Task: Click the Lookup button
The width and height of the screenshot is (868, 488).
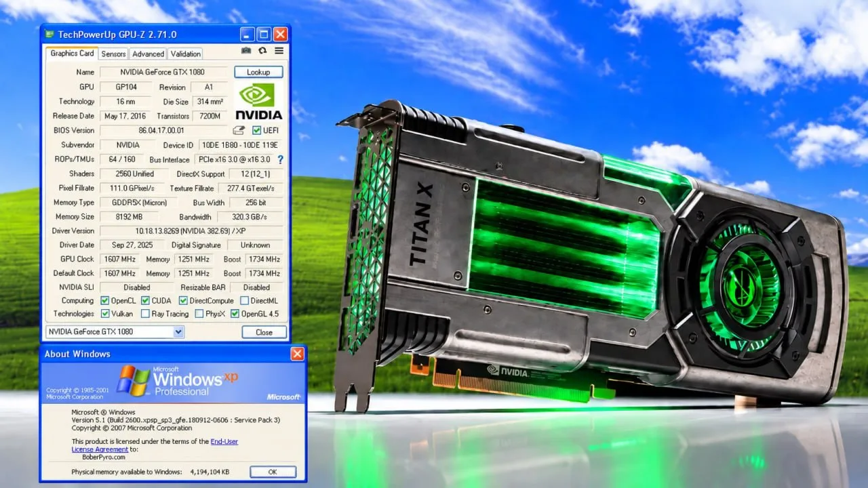Action: tap(258, 72)
